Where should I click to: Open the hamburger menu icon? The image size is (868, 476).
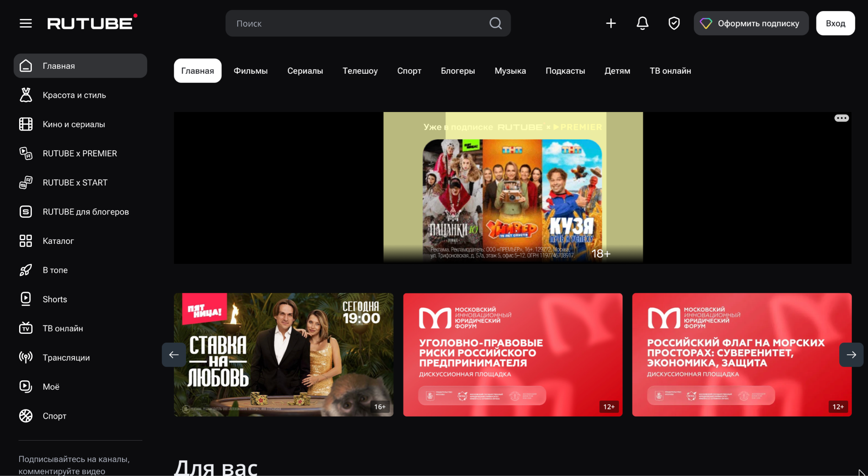(x=26, y=23)
